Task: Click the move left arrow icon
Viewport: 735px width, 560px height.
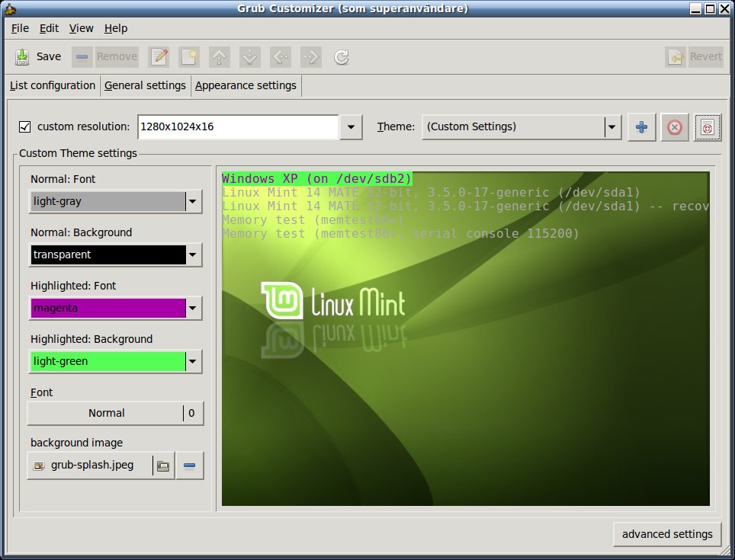Action: point(281,57)
